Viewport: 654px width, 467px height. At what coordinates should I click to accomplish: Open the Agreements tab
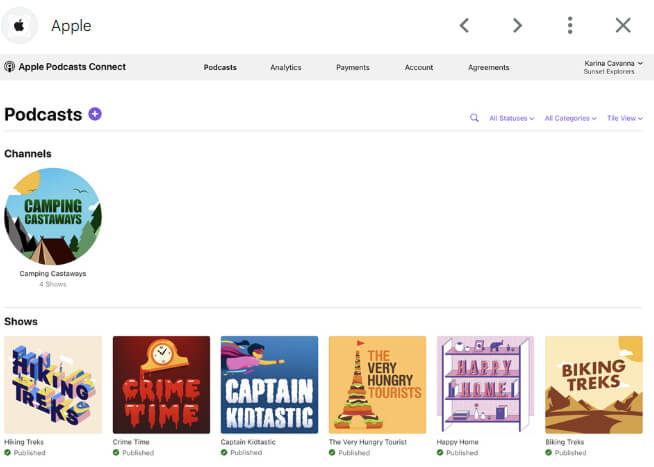click(x=488, y=67)
